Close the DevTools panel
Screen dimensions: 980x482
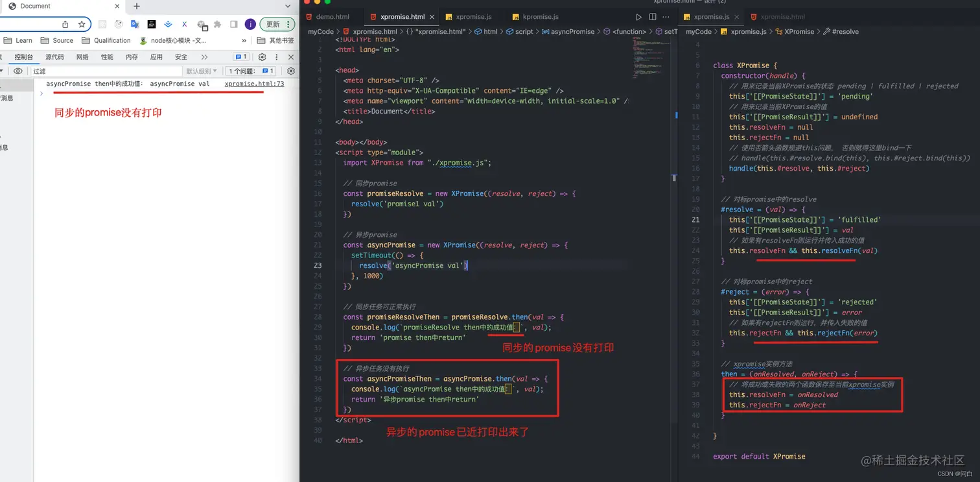tap(290, 57)
